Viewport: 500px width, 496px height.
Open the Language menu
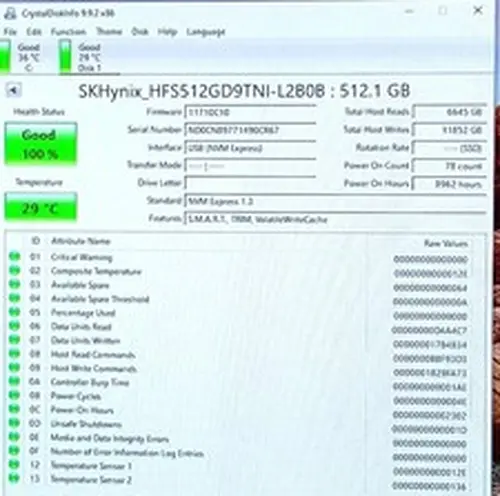pos(206,32)
